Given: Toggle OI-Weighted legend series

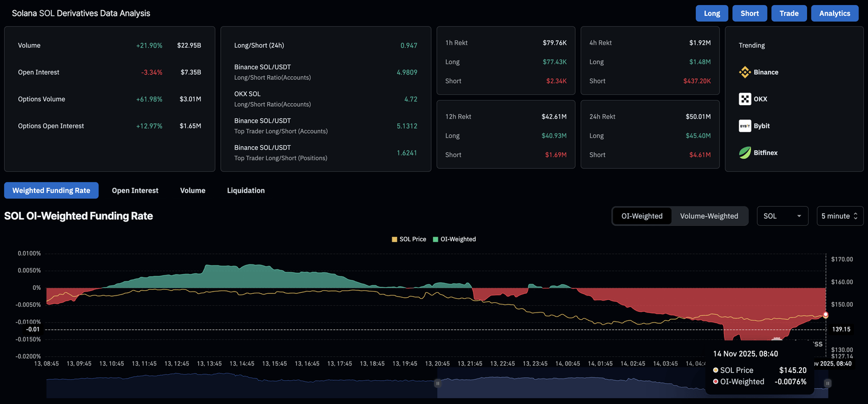Looking at the screenshot, I should coord(454,239).
